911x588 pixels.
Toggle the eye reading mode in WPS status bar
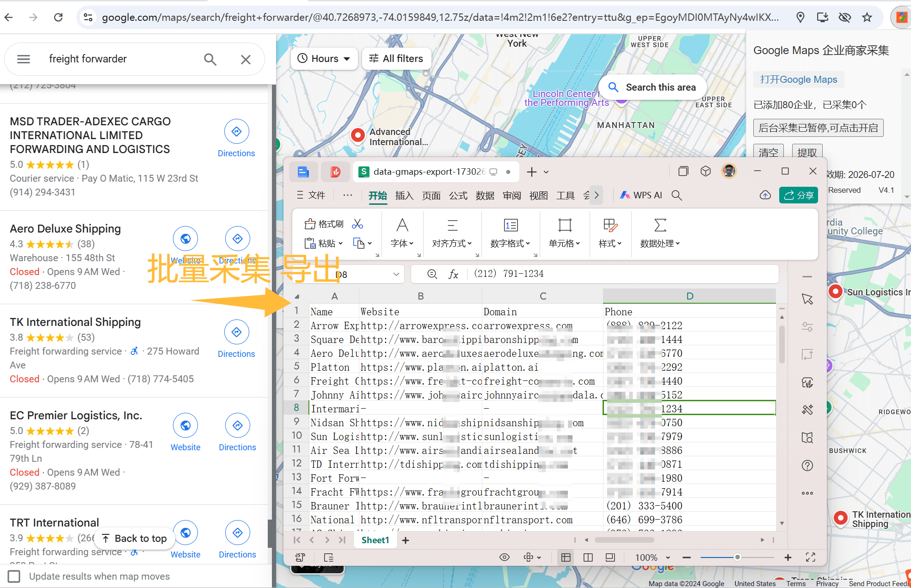[x=505, y=557]
